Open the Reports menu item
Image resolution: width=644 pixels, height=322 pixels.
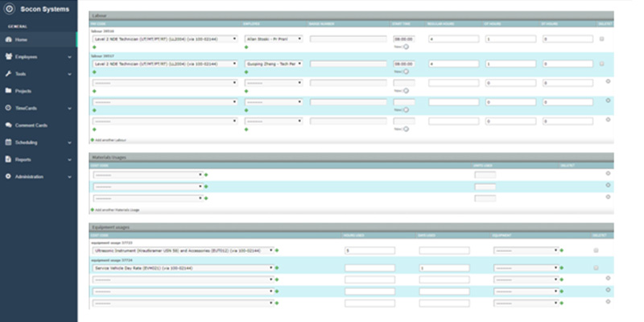click(x=38, y=159)
